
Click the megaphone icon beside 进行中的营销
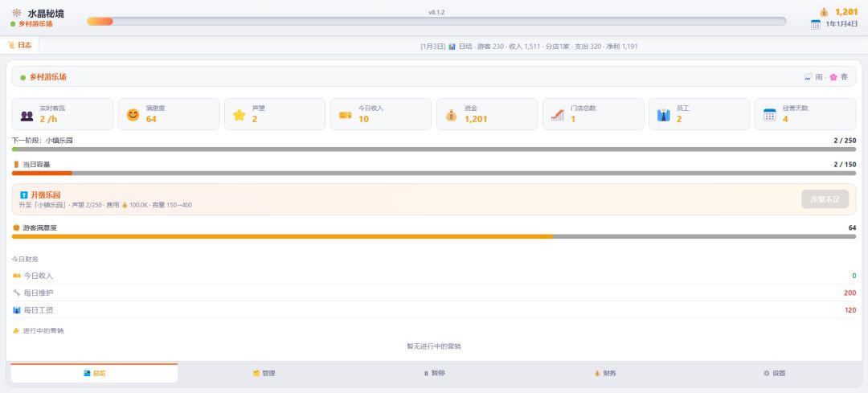click(16, 330)
